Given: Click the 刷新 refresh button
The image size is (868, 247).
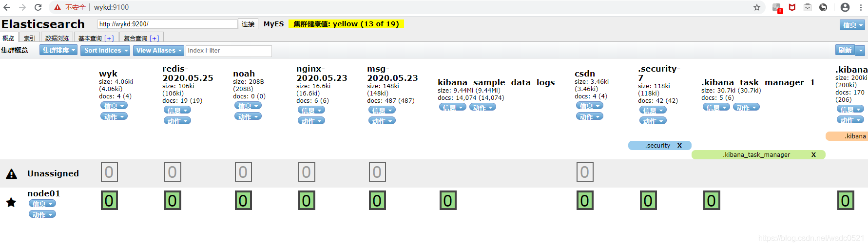Looking at the screenshot, I should tap(845, 50).
